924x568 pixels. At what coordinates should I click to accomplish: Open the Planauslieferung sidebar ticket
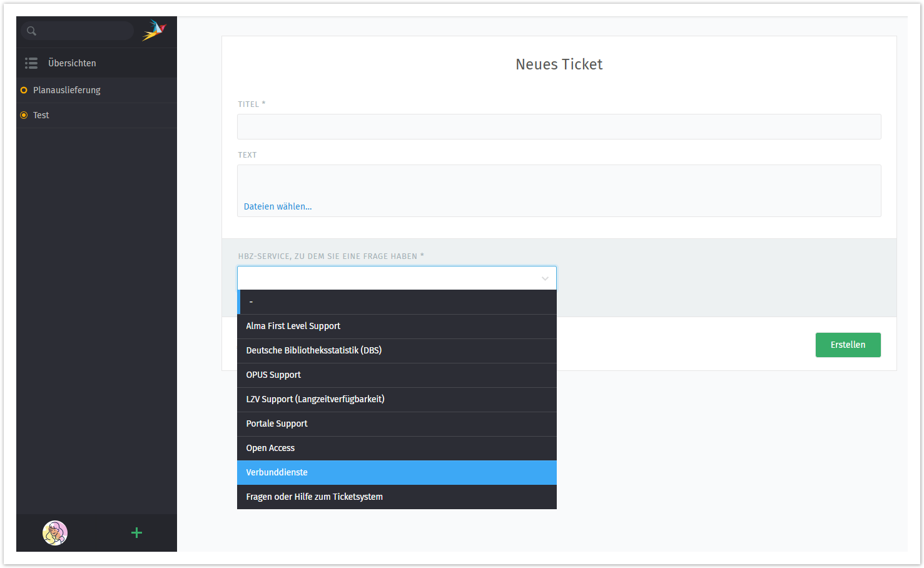click(67, 90)
